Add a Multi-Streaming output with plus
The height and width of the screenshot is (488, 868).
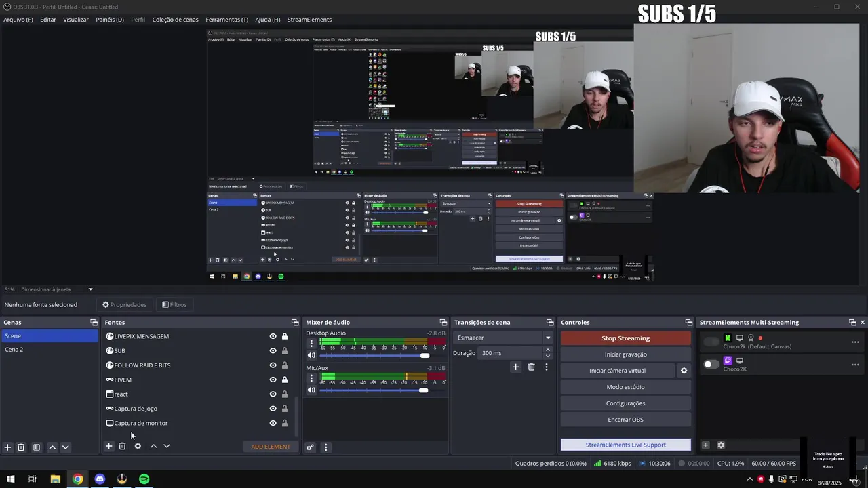(705, 445)
